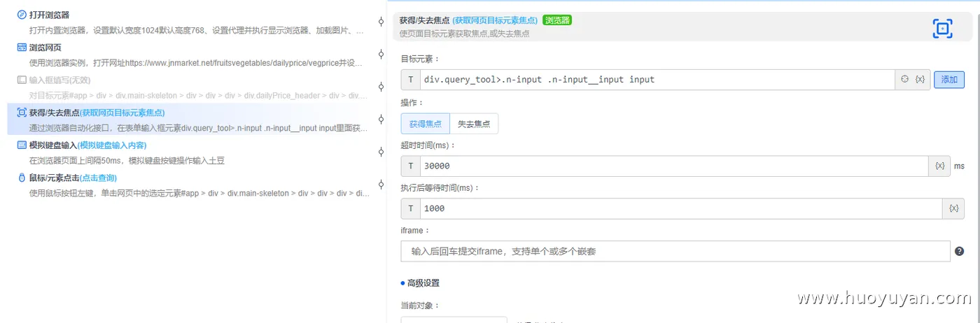Click the connector node beside 打开浏览器 step

[x=381, y=22]
